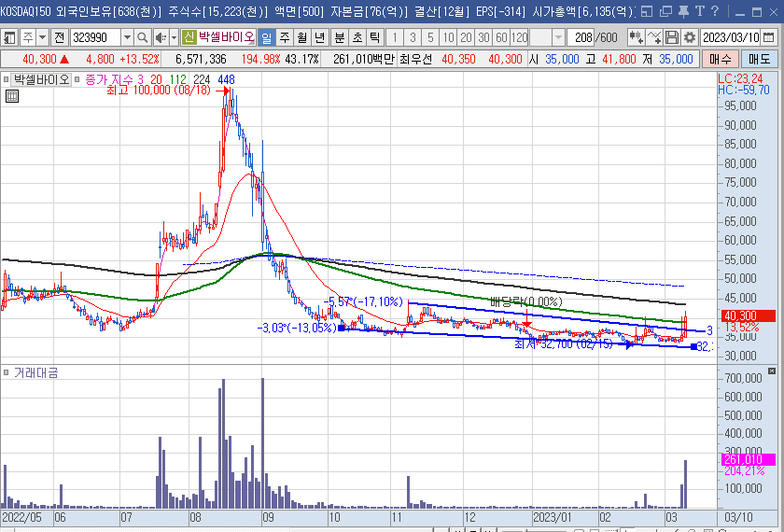
Task: Select the 주 weekly chart period
Action: (285, 37)
